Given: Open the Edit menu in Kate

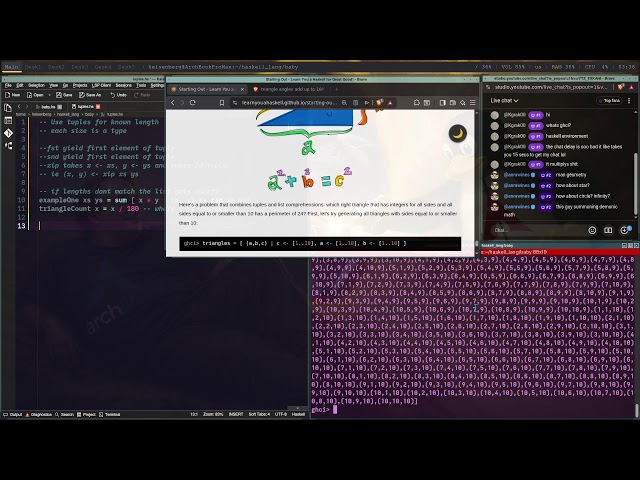Looking at the screenshot, I should [x=20, y=85].
